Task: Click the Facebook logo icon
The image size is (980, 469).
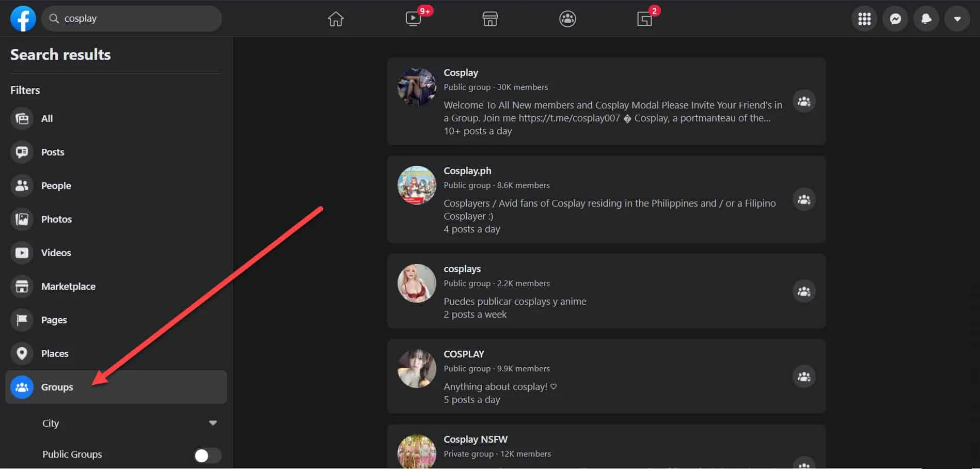Action: (x=23, y=19)
